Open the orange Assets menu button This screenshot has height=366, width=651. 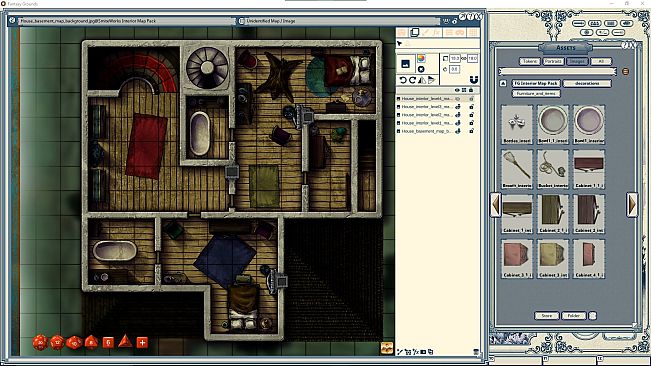[x=625, y=72]
